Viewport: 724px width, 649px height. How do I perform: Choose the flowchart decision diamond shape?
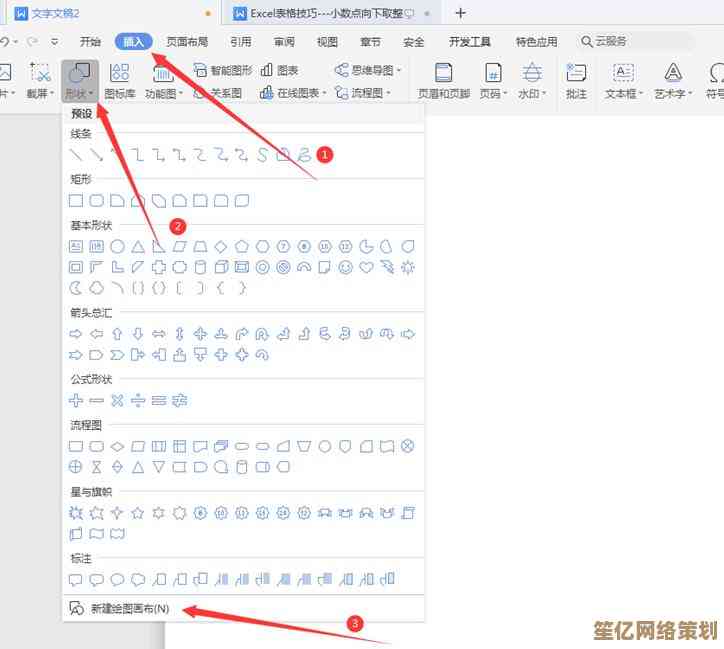117,446
